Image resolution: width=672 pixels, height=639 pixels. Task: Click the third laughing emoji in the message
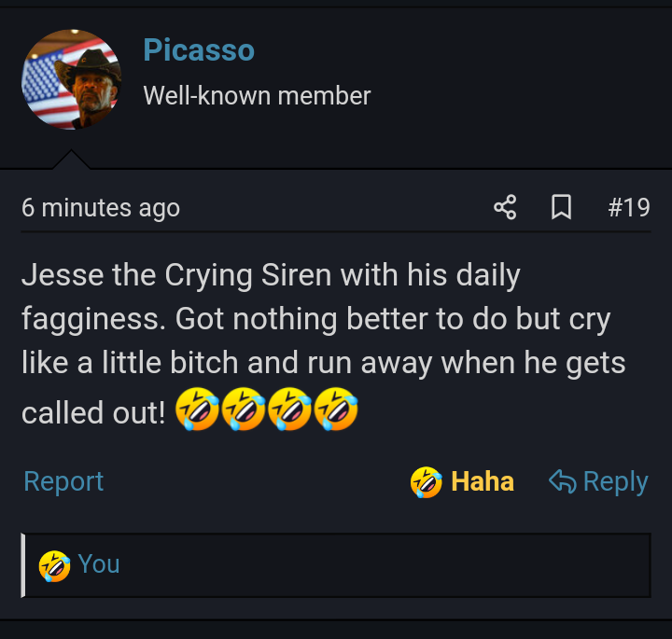pos(289,409)
